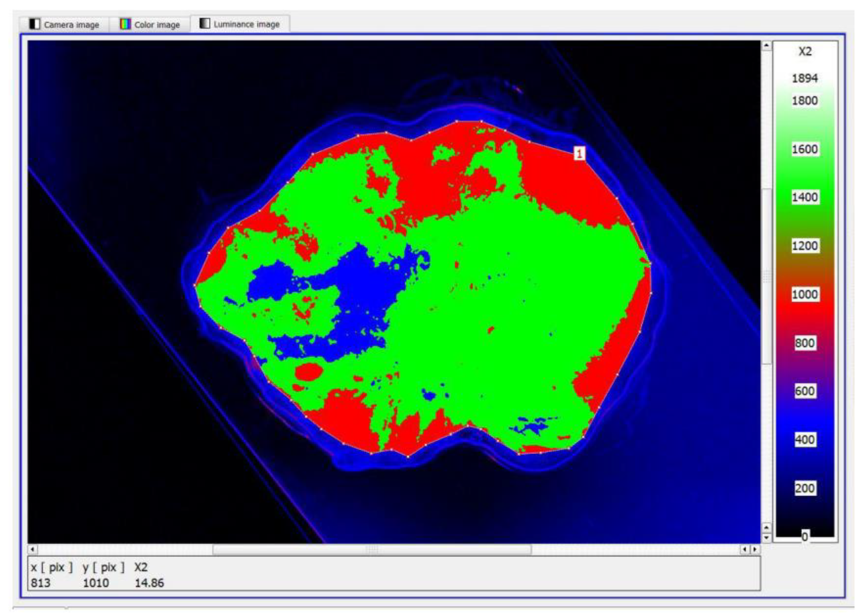
Task: Click the black-white icon on Camera image tab
Action: (34, 24)
